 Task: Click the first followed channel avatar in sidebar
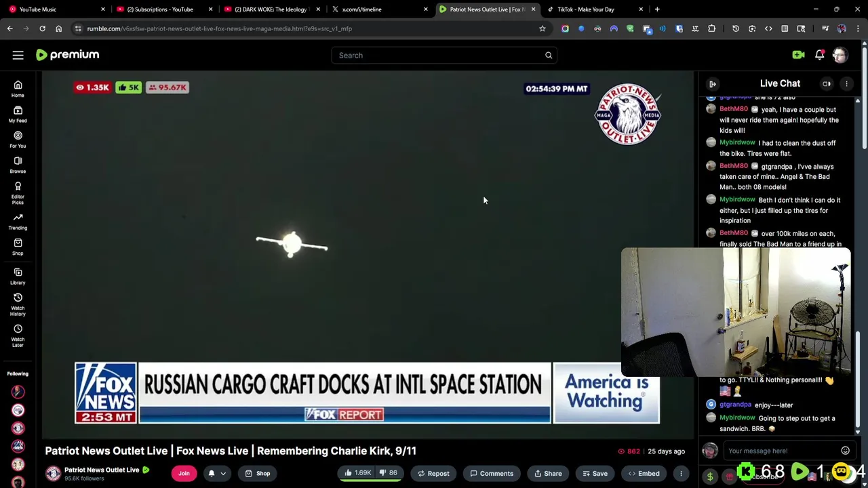(x=18, y=392)
